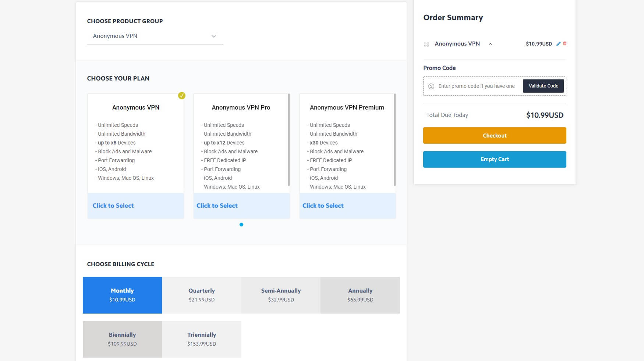Click the Empty Cart button
Image resolution: width=644 pixels, height=361 pixels.
click(x=495, y=159)
